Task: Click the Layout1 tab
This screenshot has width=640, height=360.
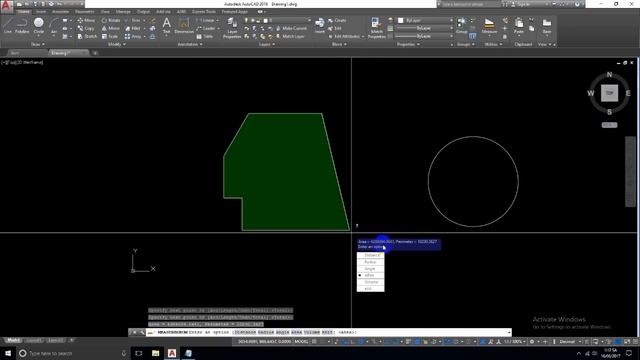Action: pyautogui.click(x=33, y=340)
